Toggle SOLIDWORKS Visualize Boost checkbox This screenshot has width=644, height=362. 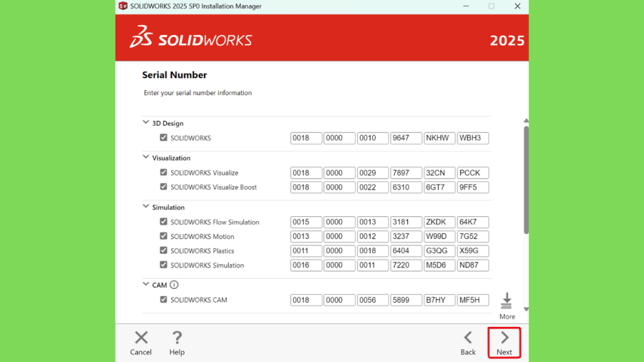pos(164,187)
